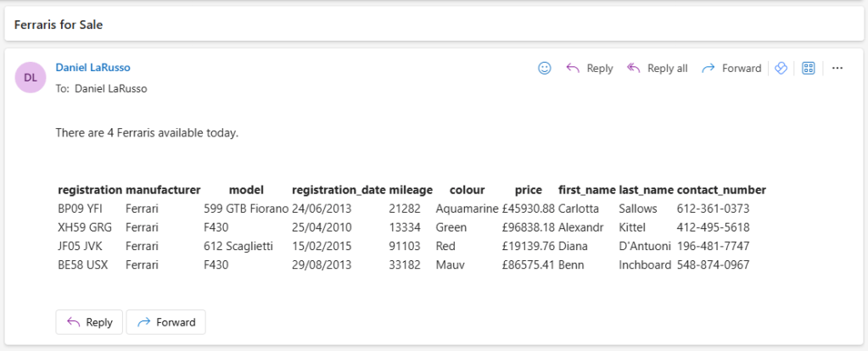Viewport: 868px width, 351px height.
Task: Open the Apps grid icon
Action: click(x=809, y=69)
